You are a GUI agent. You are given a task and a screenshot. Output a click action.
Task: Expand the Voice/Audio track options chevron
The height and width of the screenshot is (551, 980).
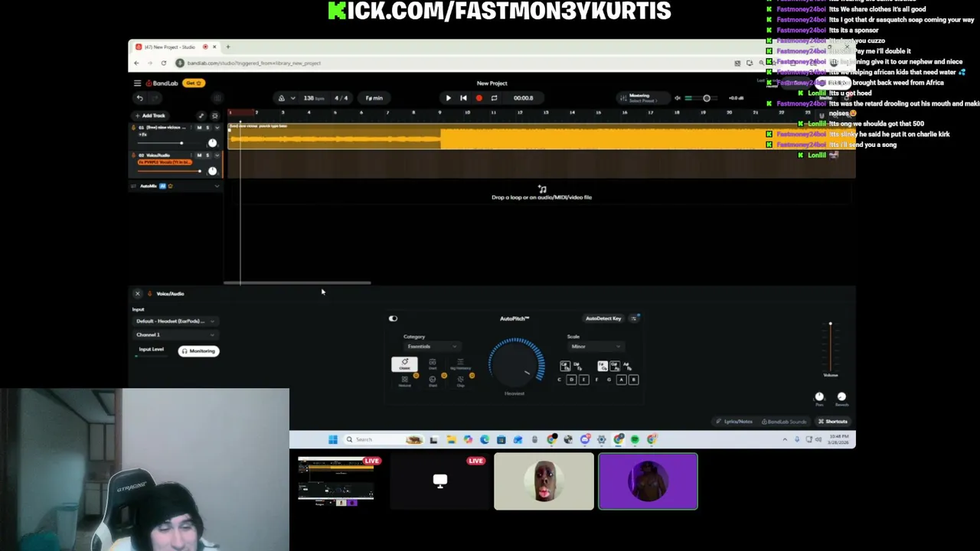[x=217, y=155]
